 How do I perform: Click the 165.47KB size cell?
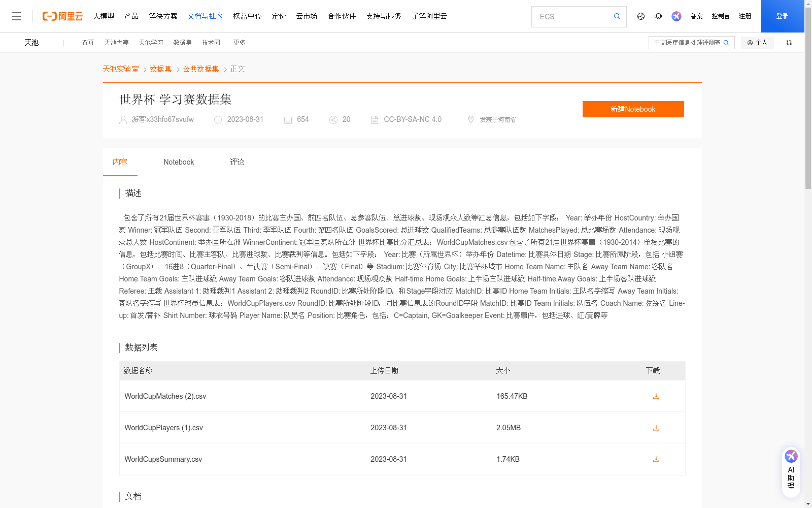[x=512, y=396]
